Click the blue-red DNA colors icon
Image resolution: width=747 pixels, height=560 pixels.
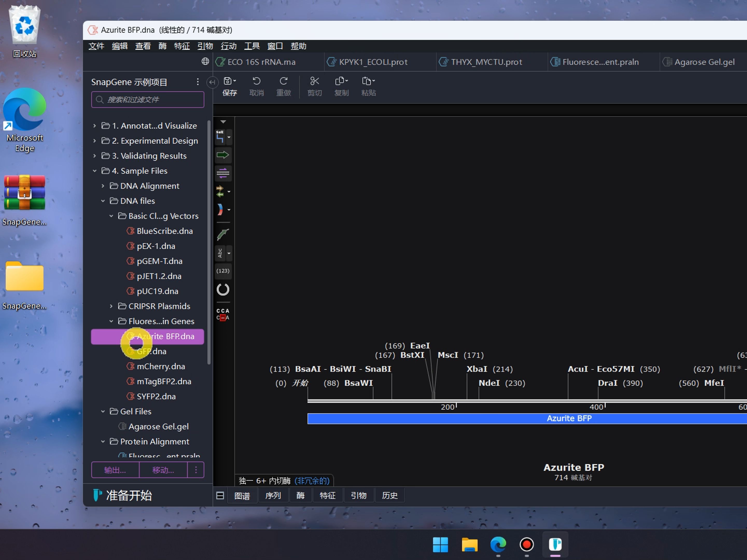pos(220,209)
